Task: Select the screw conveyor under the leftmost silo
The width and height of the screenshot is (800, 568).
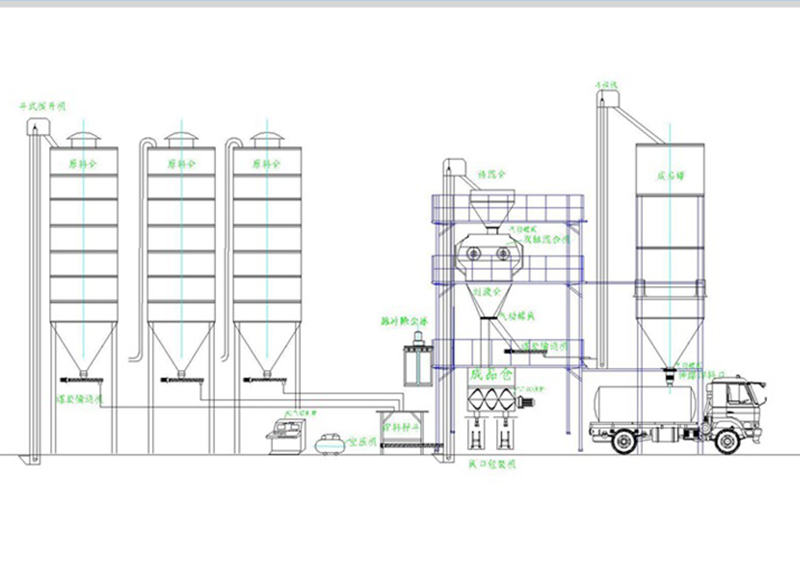Action: (85, 378)
